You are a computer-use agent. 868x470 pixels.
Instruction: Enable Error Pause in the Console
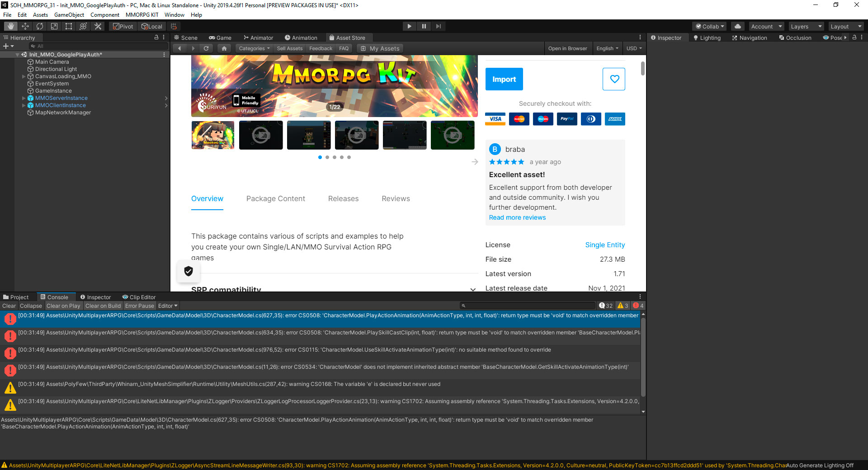(x=139, y=305)
